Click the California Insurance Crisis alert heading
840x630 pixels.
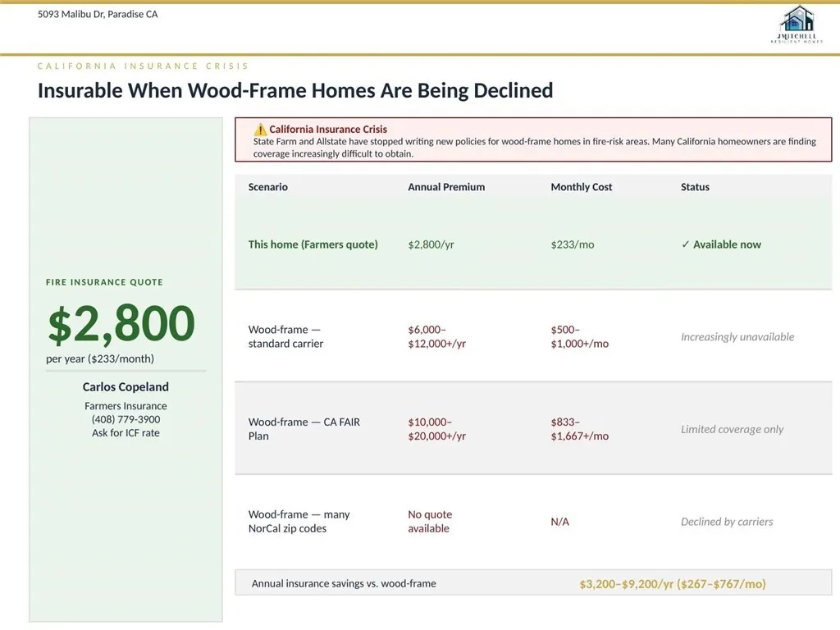[x=327, y=130]
